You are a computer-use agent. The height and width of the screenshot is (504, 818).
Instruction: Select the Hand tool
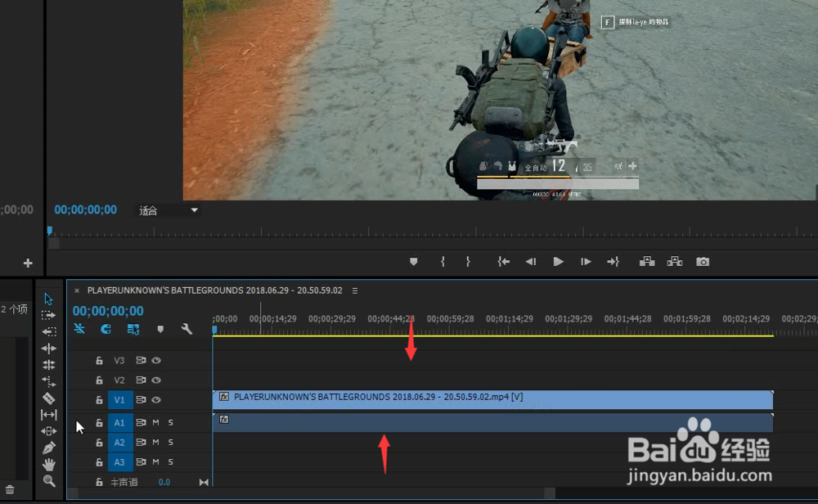(x=49, y=465)
